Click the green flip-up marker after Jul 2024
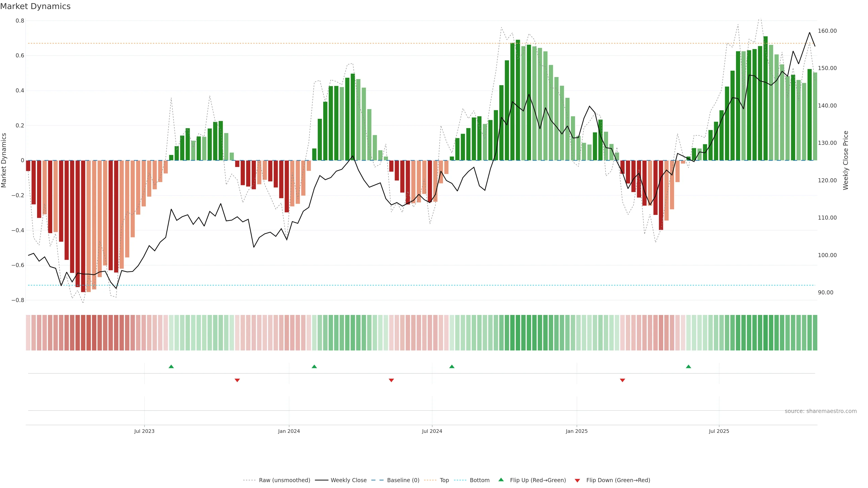Image resolution: width=868 pixels, height=488 pixels. [x=452, y=366]
